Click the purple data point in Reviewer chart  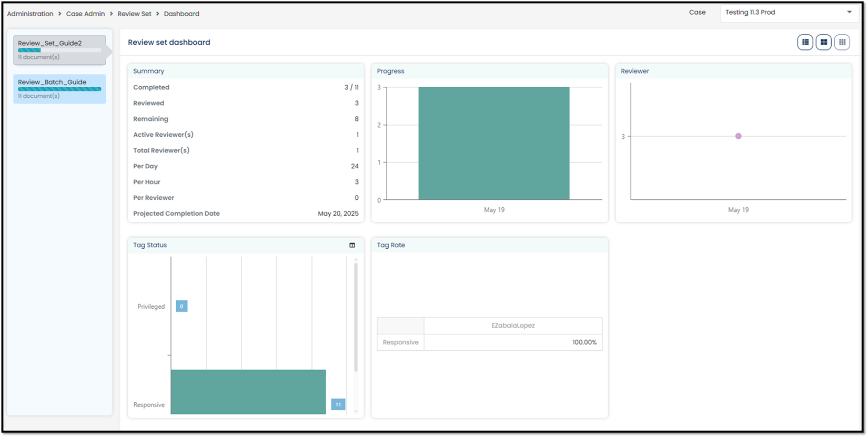[738, 136]
